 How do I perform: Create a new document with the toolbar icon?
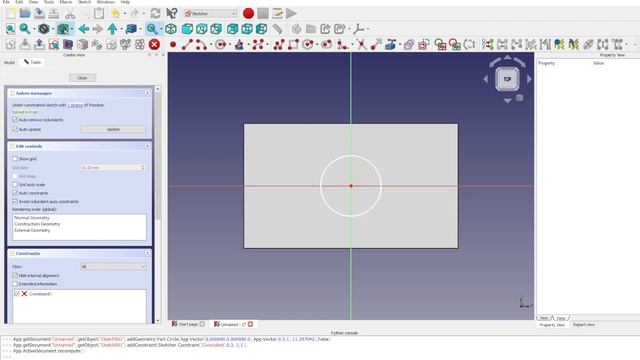tap(10, 13)
